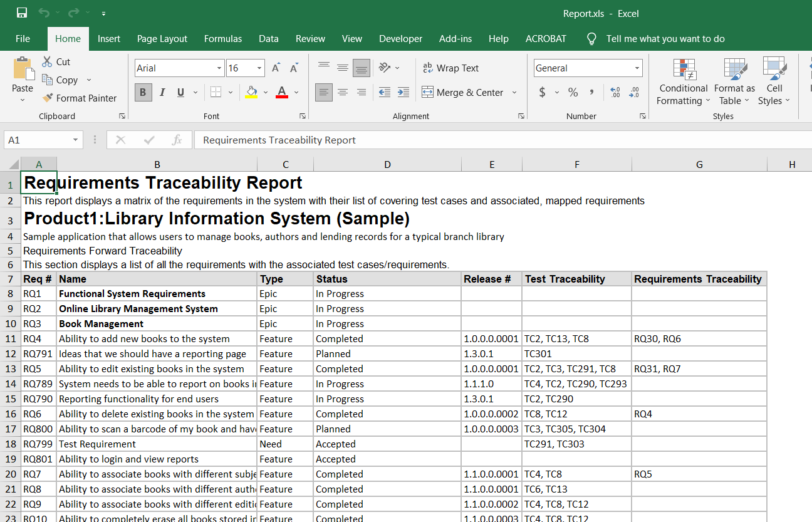Click the Cut scissors icon
Image resolution: width=812 pixels, height=522 pixels.
(x=48, y=61)
